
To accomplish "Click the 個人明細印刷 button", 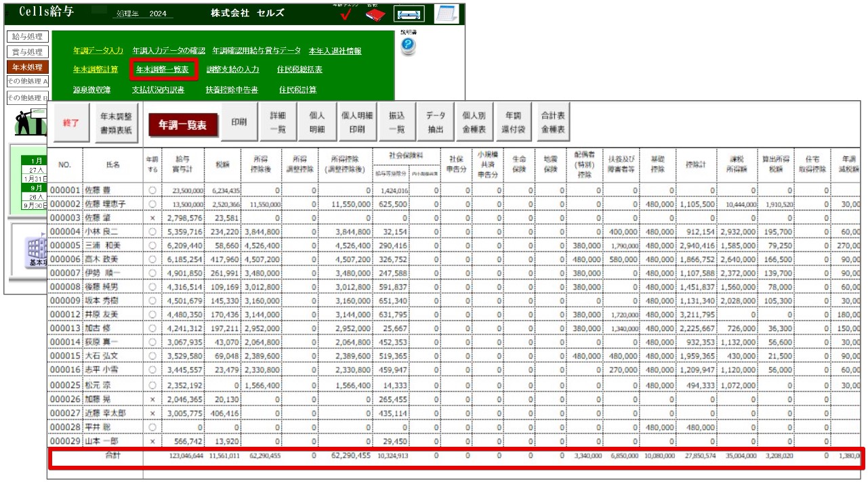I will (x=357, y=123).
